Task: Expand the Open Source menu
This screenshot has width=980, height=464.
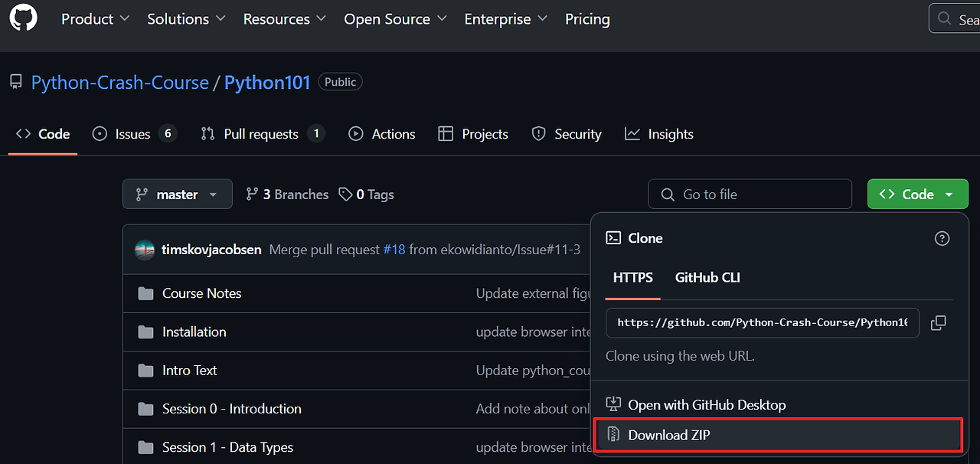Action: click(x=395, y=19)
